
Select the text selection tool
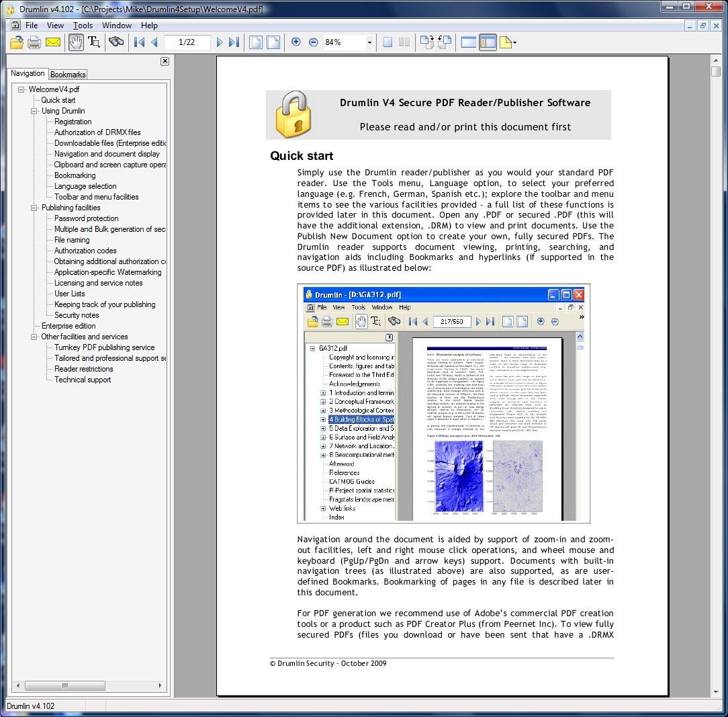pyautogui.click(x=94, y=42)
